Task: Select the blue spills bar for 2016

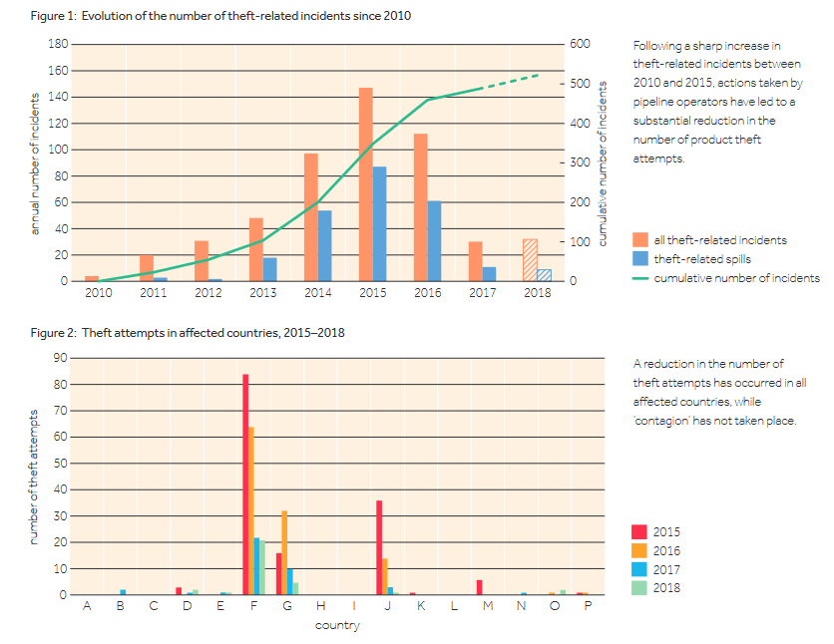Action: click(435, 241)
